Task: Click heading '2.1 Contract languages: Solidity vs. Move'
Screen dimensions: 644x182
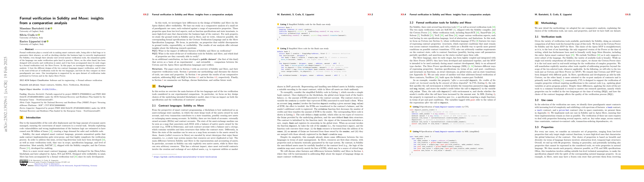Action: pyautogui.click(x=178, y=106)
